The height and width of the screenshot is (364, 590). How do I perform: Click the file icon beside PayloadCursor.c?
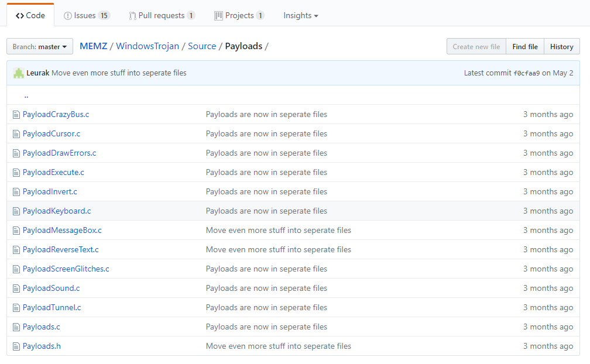pyautogui.click(x=16, y=134)
